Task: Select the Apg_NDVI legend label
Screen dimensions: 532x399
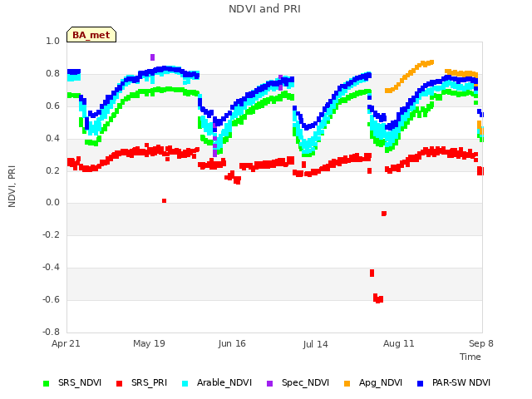Action: [381, 382]
